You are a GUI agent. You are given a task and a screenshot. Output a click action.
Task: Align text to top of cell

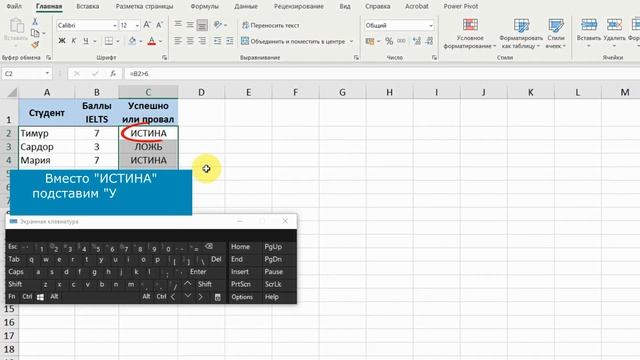pyautogui.click(x=178, y=25)
